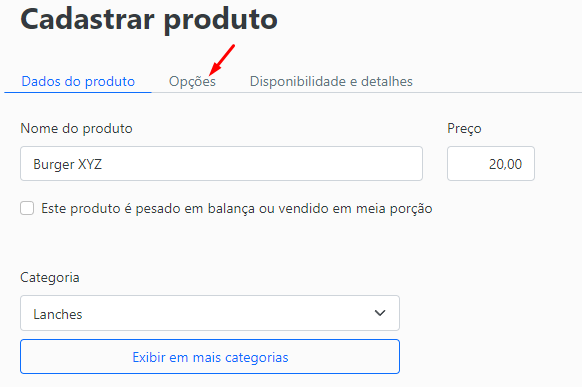Click the Nome do produto label

coord(76,128)
